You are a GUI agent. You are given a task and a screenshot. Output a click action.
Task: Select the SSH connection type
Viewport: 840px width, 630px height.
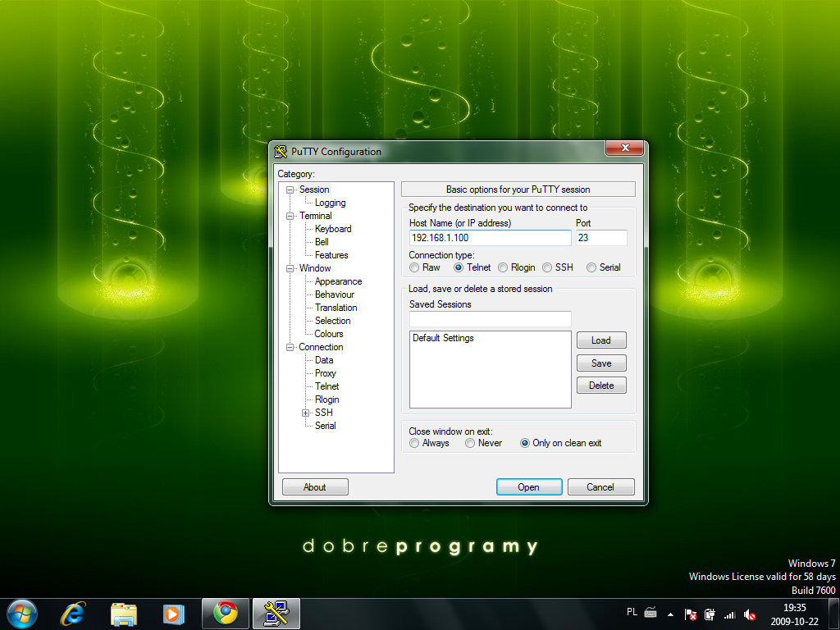click(x=547, y=267)
